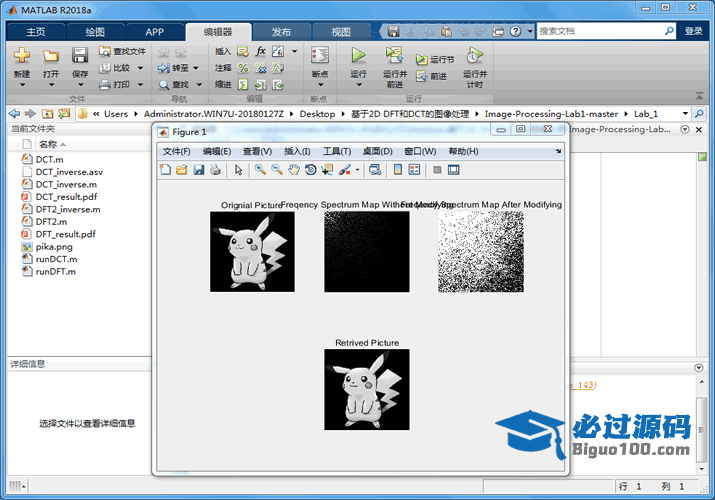
Task: Click the back arrow in address bar
Action: pyautogui.click(x=14, y=113)
